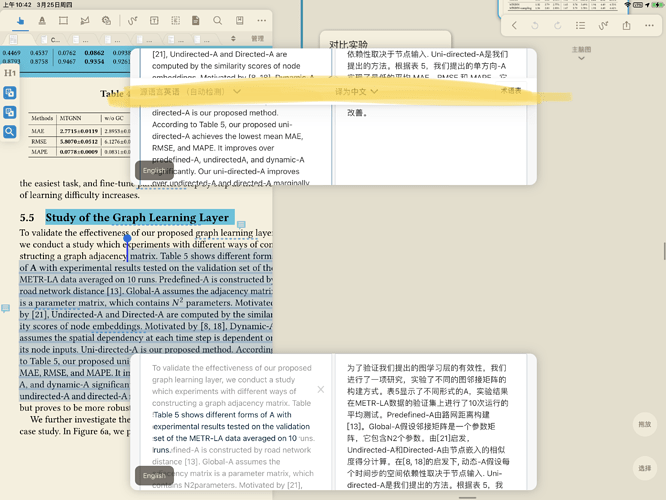
Task: Open comment icon in left page margin
Action: click(x=6, y=308)
